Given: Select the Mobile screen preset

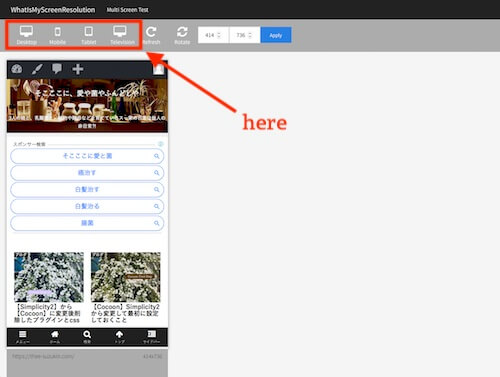Looking at the screenshot, I should (x=57, y=35).
